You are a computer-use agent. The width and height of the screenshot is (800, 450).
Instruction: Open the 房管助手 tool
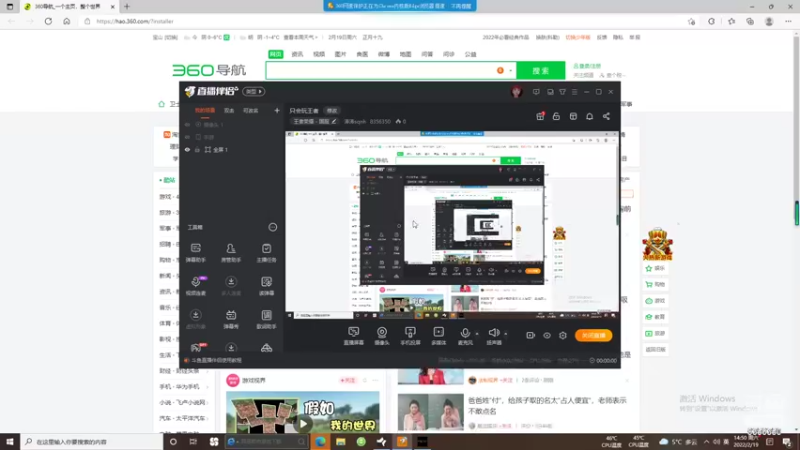(231, 253)
